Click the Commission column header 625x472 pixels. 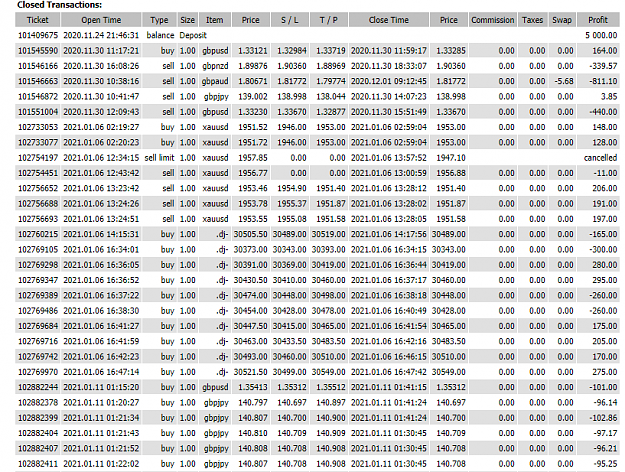click(493, 20)
